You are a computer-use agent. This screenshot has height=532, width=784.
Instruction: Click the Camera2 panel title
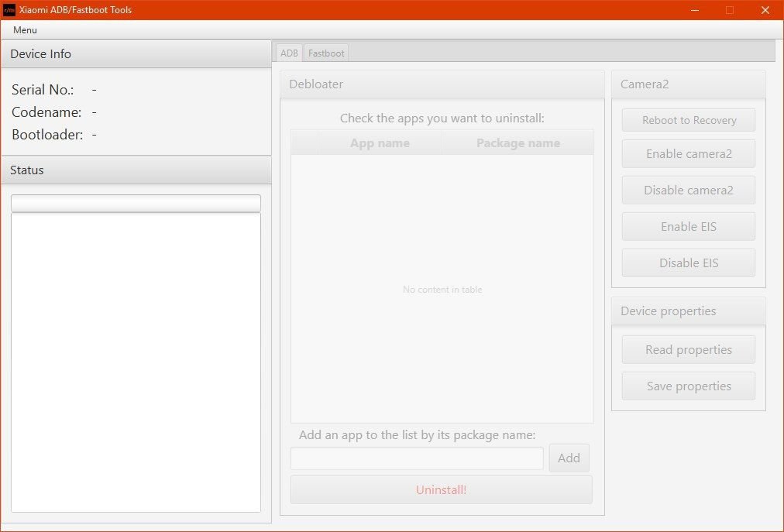click(645, 84)
